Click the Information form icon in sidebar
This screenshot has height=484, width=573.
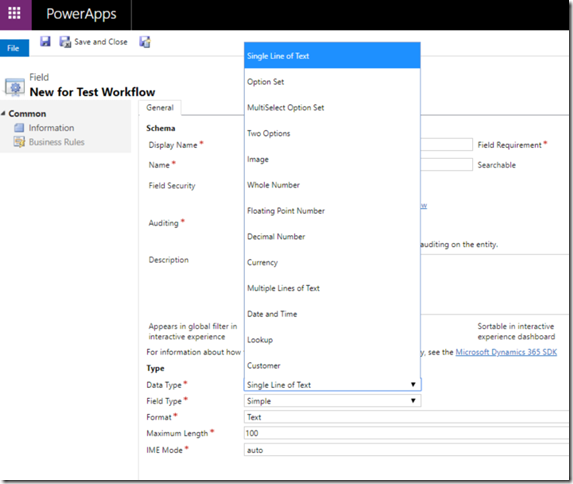pyautogui.click(x=19, y=128)
